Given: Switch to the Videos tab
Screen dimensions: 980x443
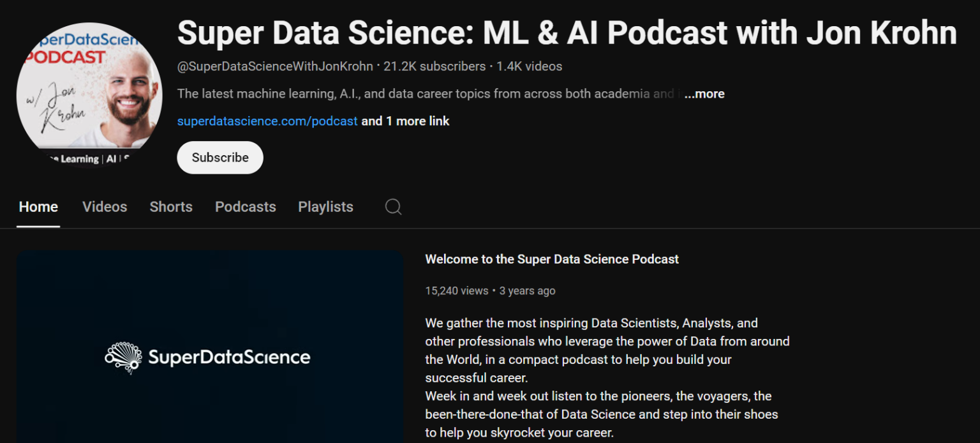Looking at the screenshot, I should coord(104,206).
